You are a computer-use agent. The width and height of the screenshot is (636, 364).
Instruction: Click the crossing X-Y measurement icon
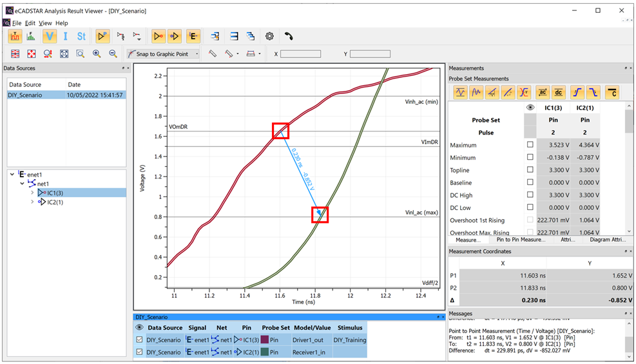click(x=524, y=93)
